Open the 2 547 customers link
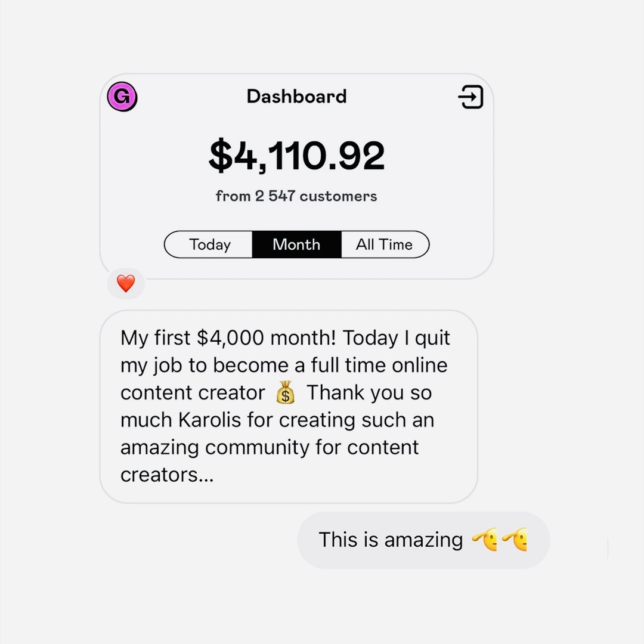The height and width of the screenshot is (644, 644). (x=296, y=196)
